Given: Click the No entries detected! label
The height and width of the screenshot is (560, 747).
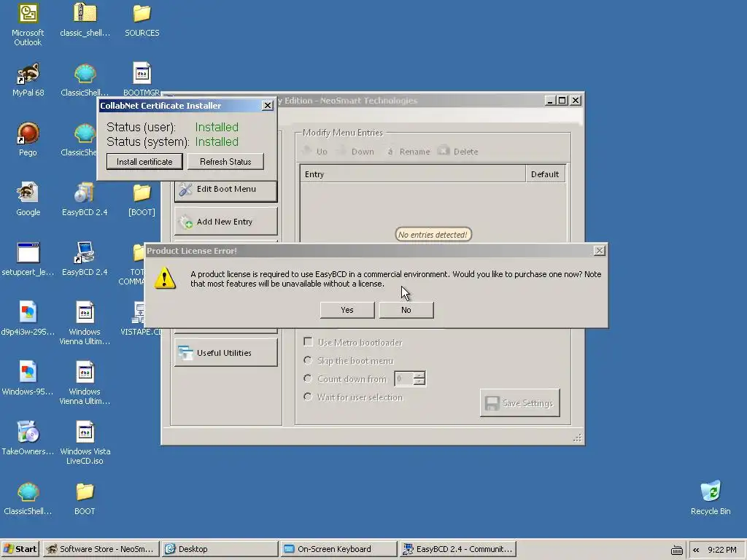Looking at the screenshot, I should tap(433, 235).
